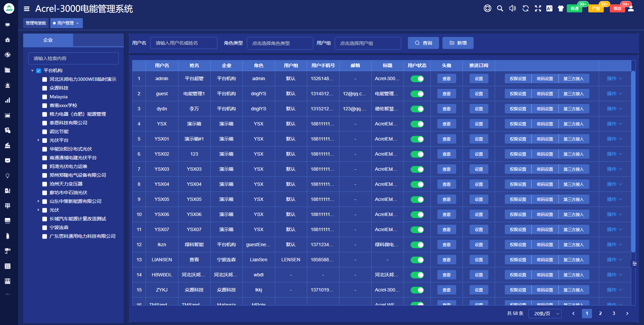Click 第三方接入 for the YSX02 row
Screen dimensions: 644x325
tap(574, 154)
